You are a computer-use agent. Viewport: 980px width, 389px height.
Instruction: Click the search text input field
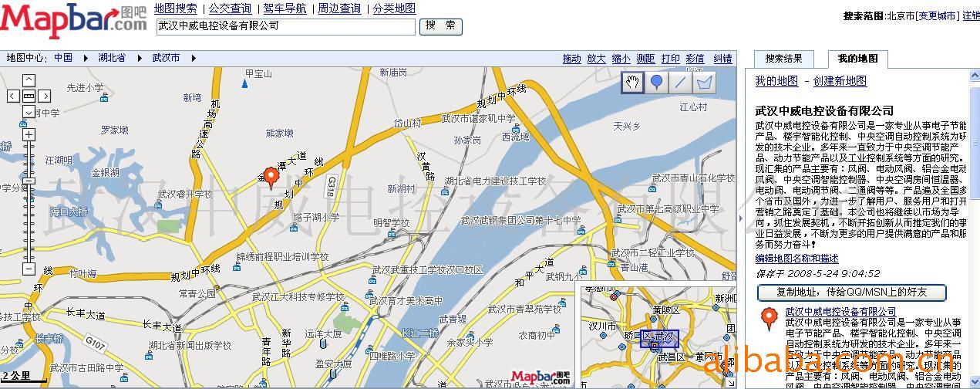(285, 26)
